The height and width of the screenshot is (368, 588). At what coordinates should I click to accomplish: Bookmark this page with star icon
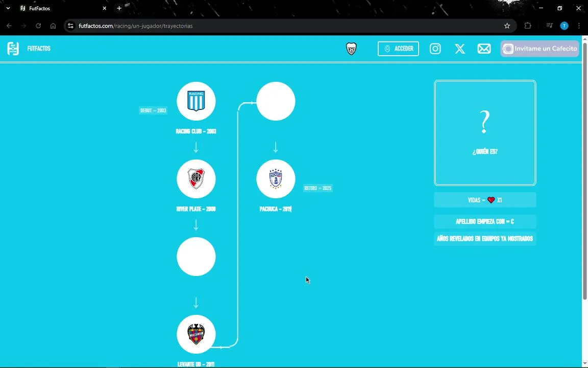pos(507,26)
